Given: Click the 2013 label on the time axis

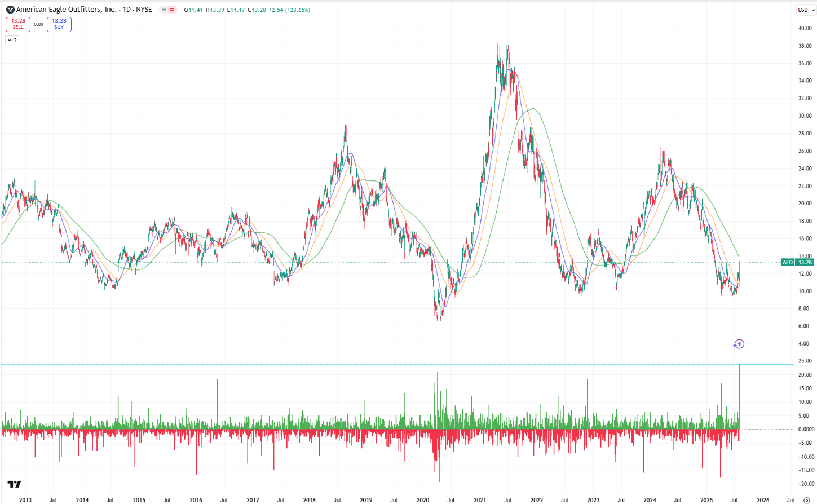Looking at the screenshot, I should click(25, 500).
